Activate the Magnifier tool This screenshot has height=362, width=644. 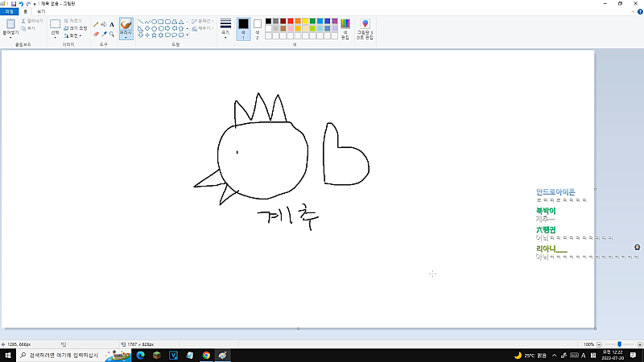click(112, 34)
